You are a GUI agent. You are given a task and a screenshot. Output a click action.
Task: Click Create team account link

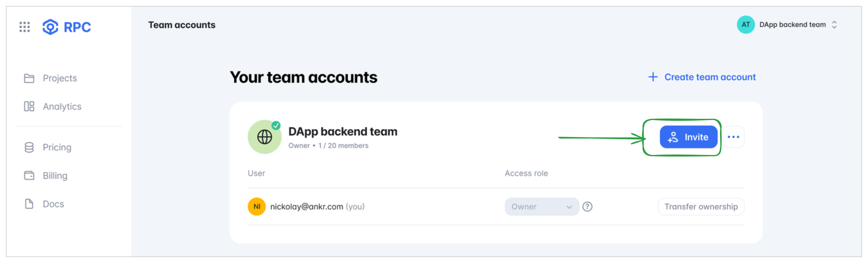point(702,77)
